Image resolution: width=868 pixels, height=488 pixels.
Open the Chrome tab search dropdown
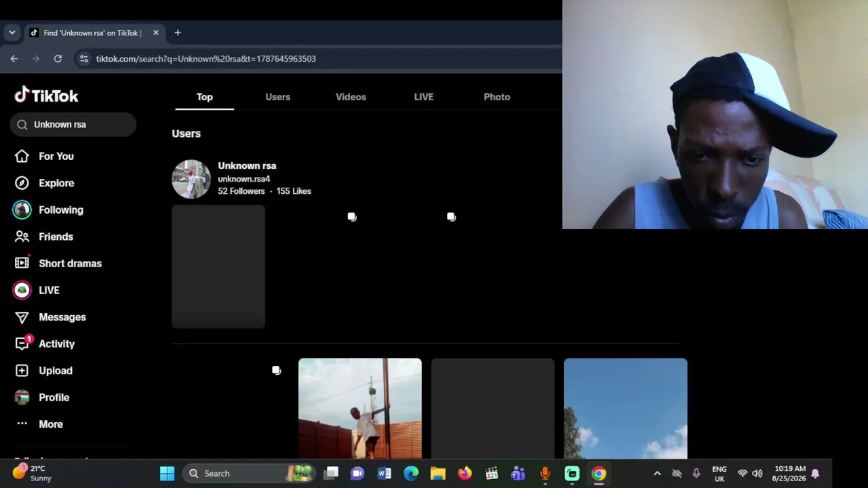[12, 33]
